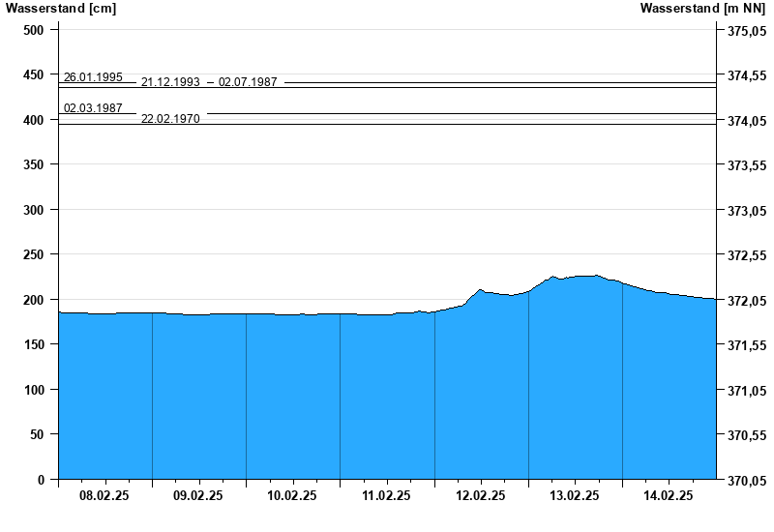Click the 10.02.25 date label
774x532 pixels.
pos(292,495)
